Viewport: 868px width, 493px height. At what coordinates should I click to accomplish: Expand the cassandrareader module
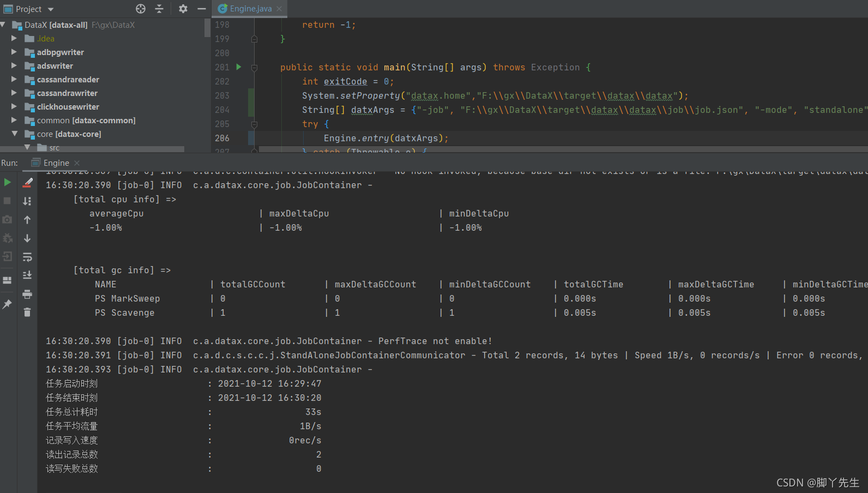tap(14, 79)
